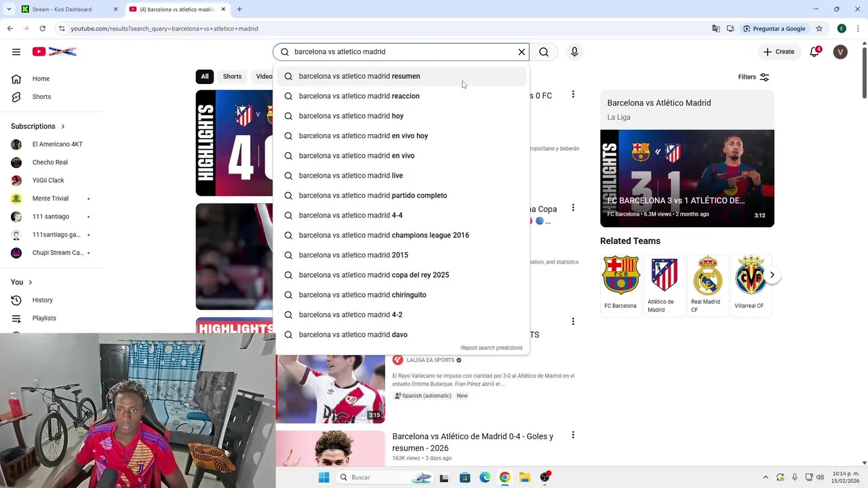Choose suggestion ending in partido completo

401,195
